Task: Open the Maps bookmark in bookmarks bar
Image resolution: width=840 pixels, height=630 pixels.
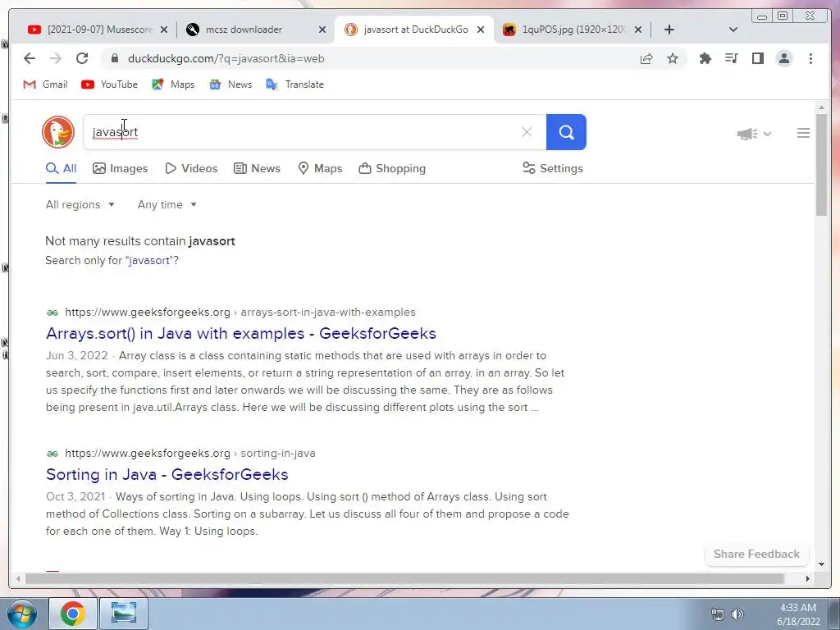Action: click(x=173, y=84)
